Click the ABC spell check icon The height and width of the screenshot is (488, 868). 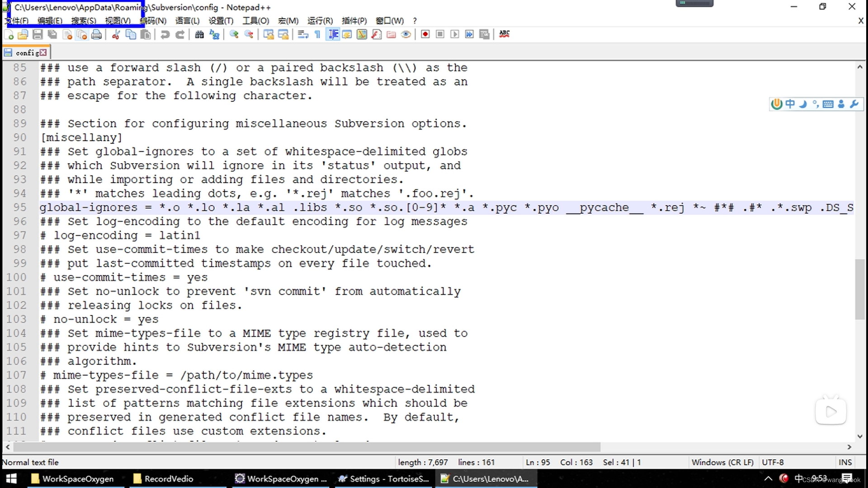[x=505, y=34]
